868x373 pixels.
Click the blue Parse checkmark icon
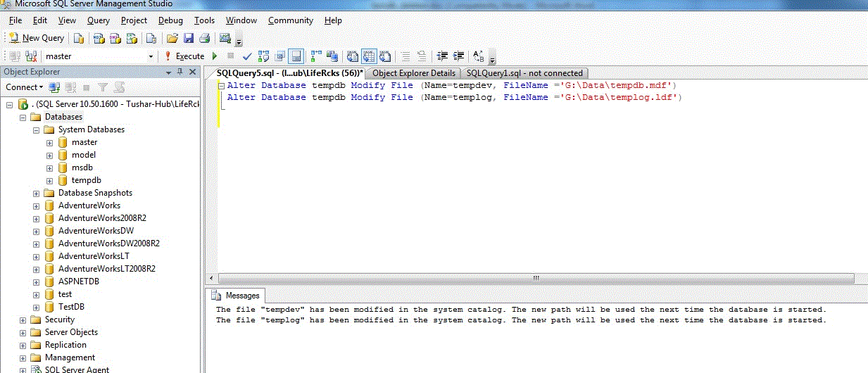point(246,56)
